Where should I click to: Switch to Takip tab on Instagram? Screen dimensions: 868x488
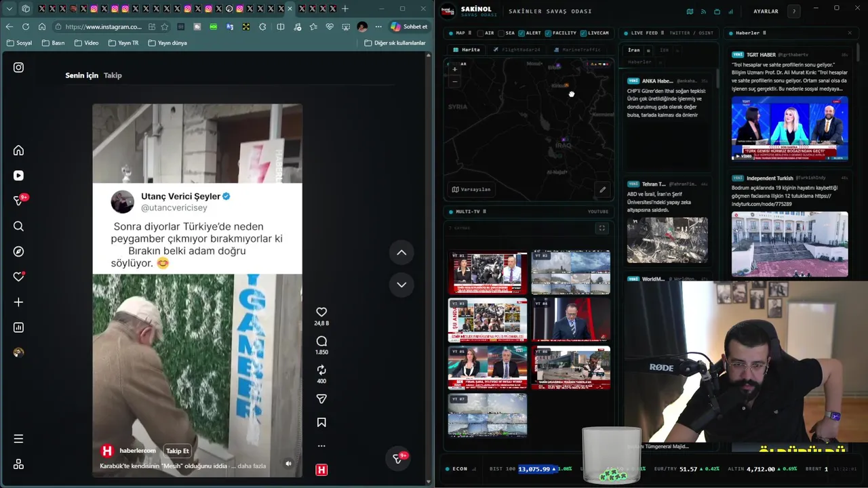[x=113, y=75]
